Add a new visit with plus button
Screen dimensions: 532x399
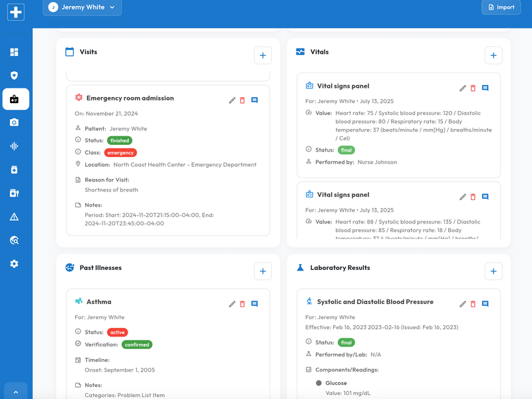(x=263, y=56)
